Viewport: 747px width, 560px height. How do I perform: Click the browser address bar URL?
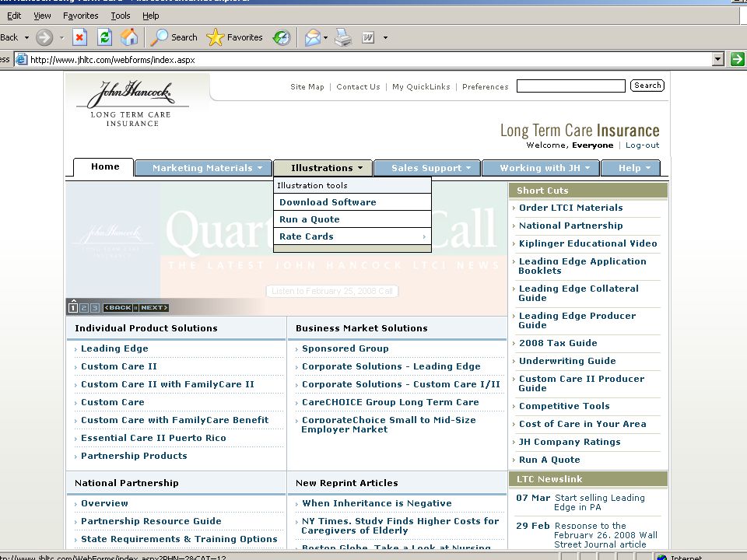click(x=112, y=60)
